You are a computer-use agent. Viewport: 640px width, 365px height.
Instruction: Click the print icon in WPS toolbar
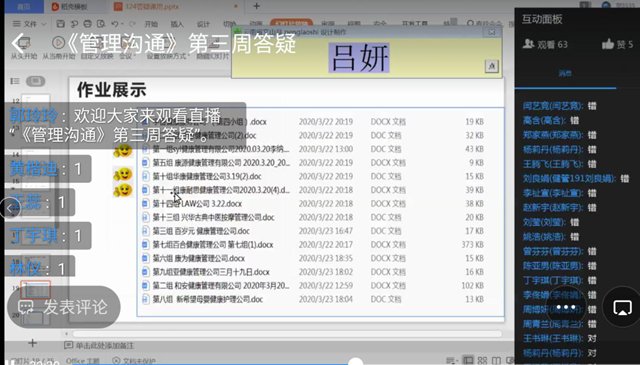click(87, 24)
